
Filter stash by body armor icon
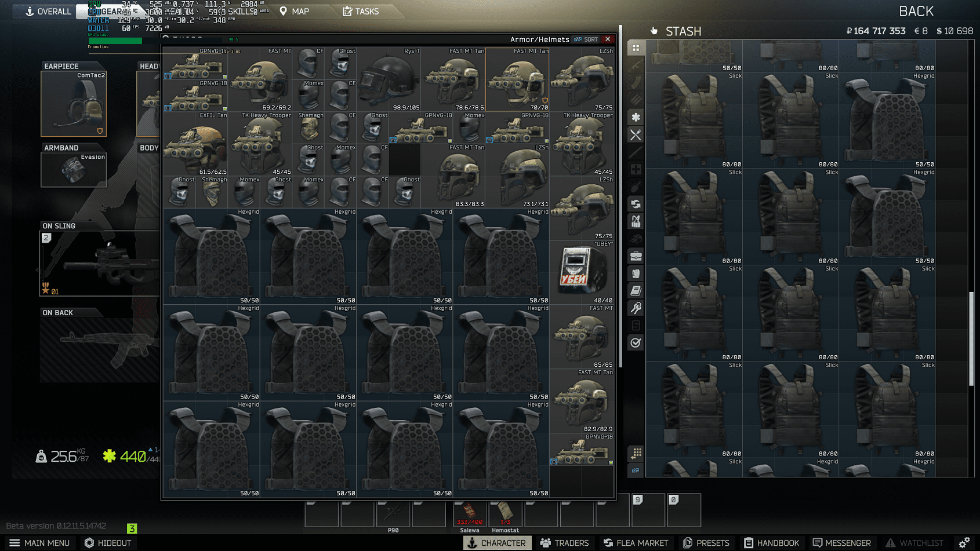coord(636,273)
